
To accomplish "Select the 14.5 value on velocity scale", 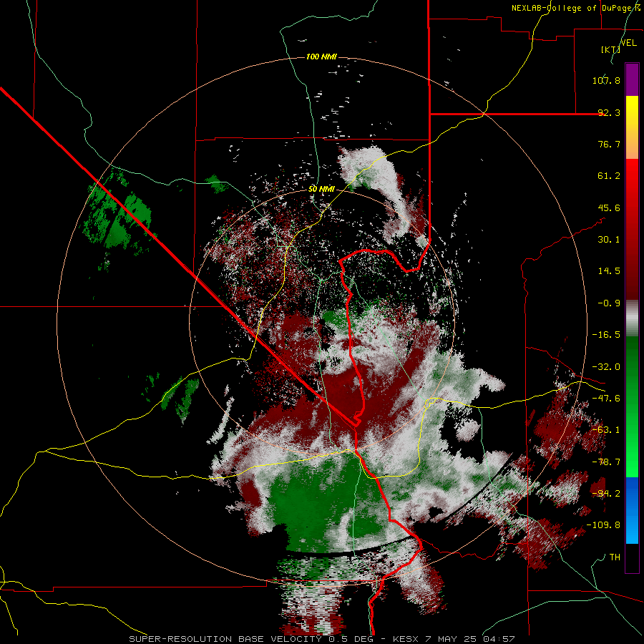I will [x=609, y=271].
